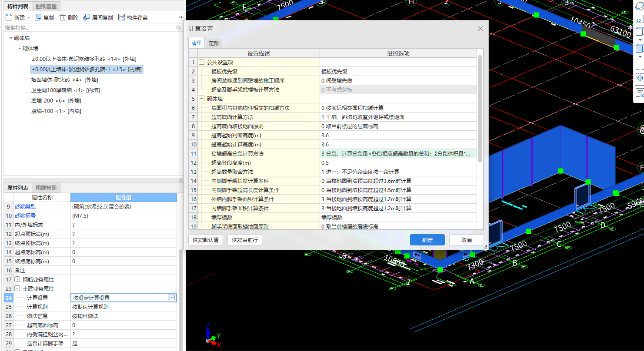Viewport: 644px width, 351px height.
Task: Click the 超高起始判断高度 value 3.6
Action: click(398, 136)
